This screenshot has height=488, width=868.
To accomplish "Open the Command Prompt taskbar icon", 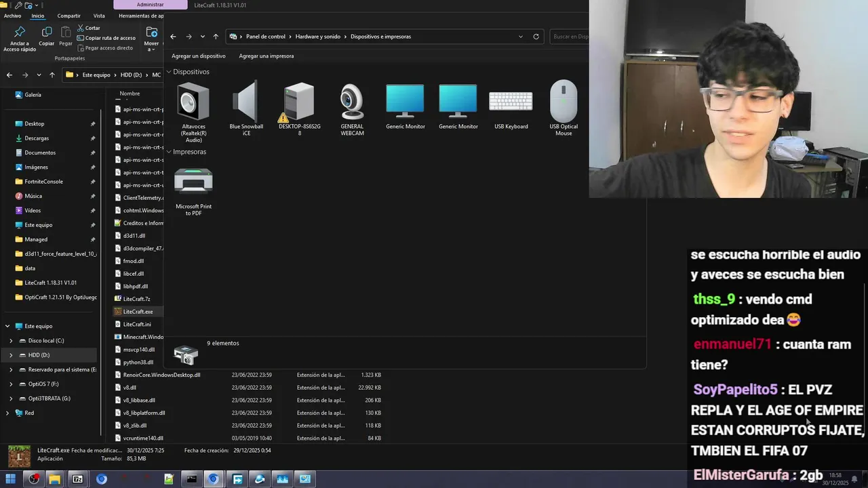I will [x=192, y=479].
